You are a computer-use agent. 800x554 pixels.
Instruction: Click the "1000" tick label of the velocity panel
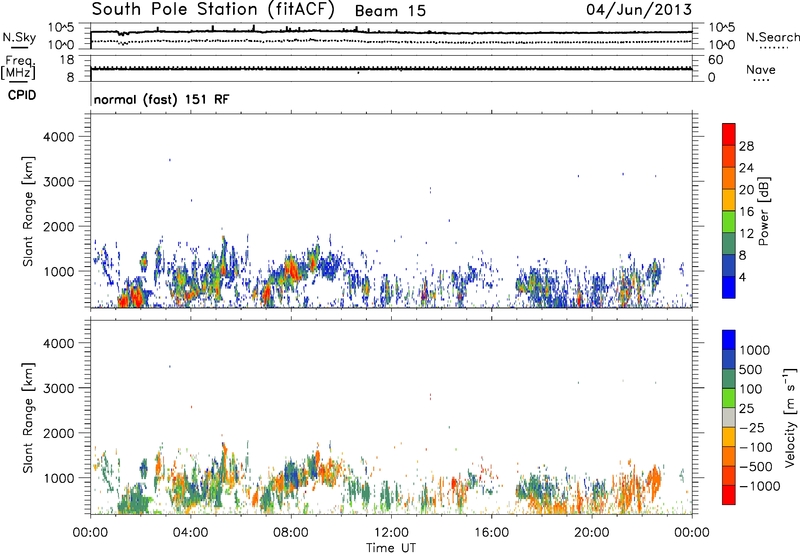pyautogui.click(x=59, y=478)
